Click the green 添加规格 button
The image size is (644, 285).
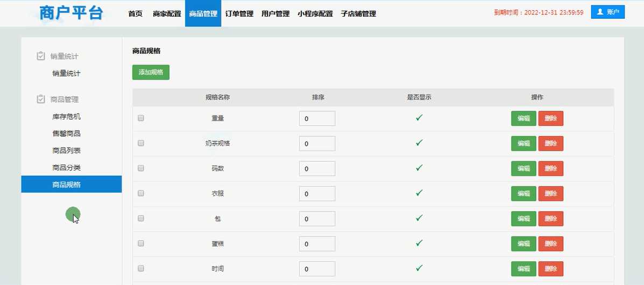[x=151, y=72]
